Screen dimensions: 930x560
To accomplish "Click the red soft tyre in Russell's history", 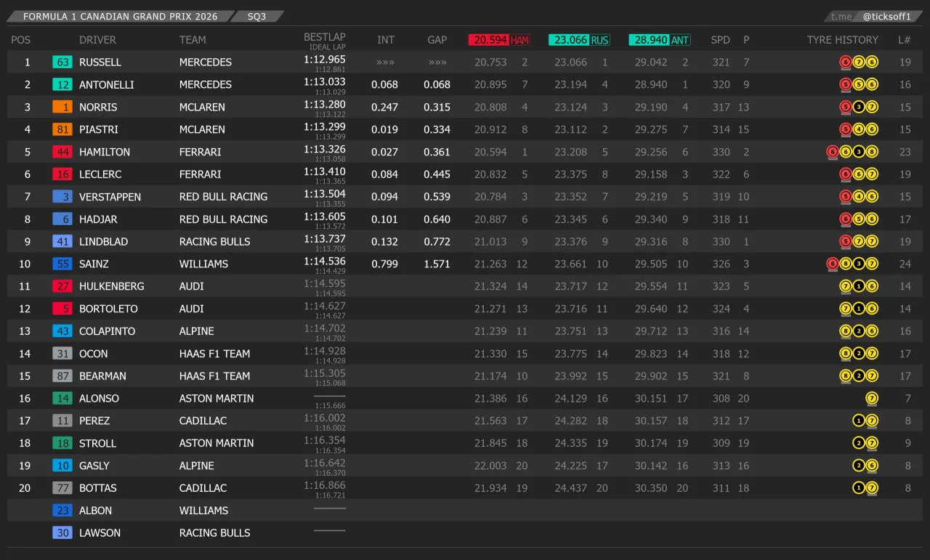I will (846, 62).
